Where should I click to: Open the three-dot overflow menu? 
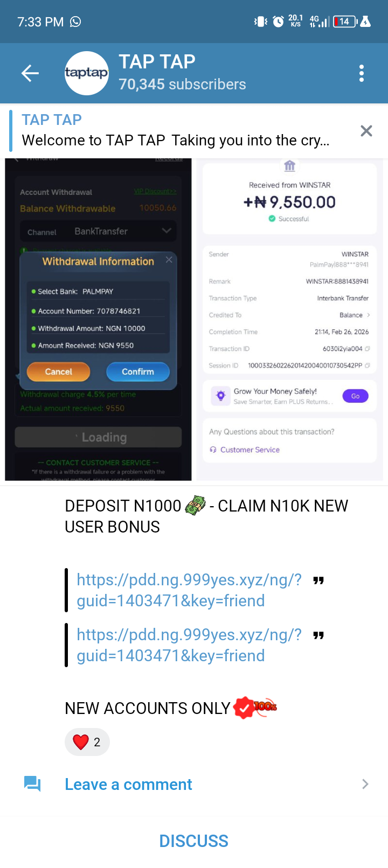[362, 73]
